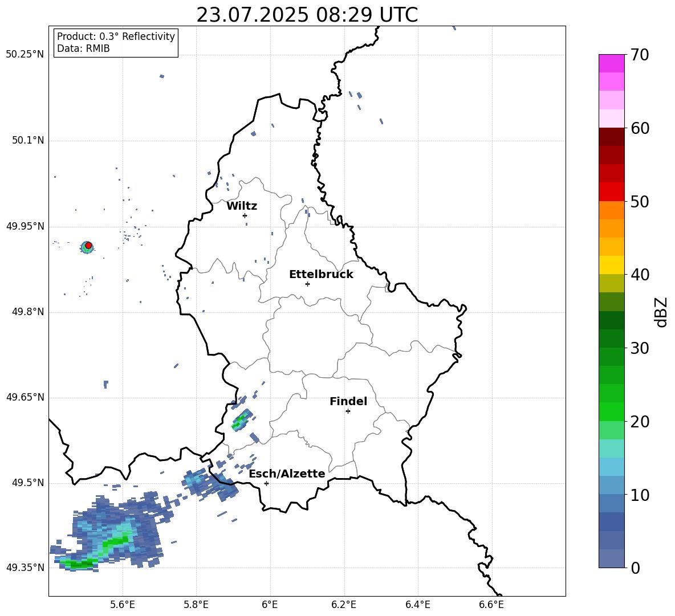
Task: Click the 6°E longitude label
Action: (270, 605)
